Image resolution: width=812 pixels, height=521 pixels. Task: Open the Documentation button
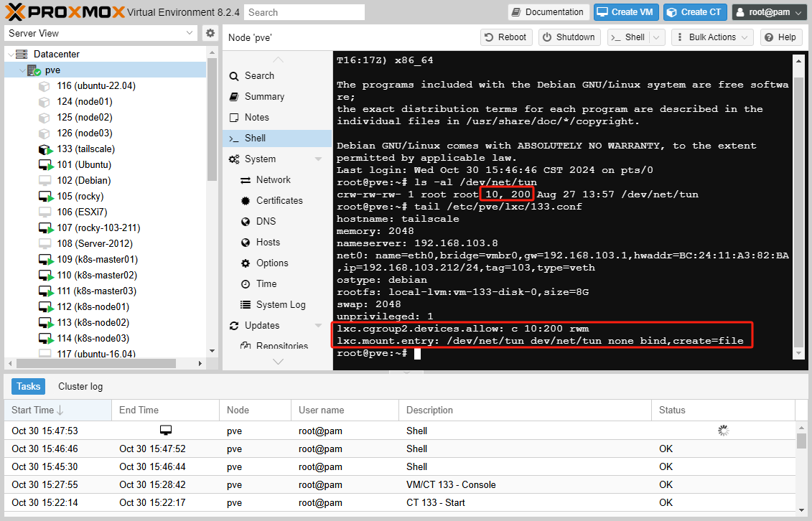point(549,12)
